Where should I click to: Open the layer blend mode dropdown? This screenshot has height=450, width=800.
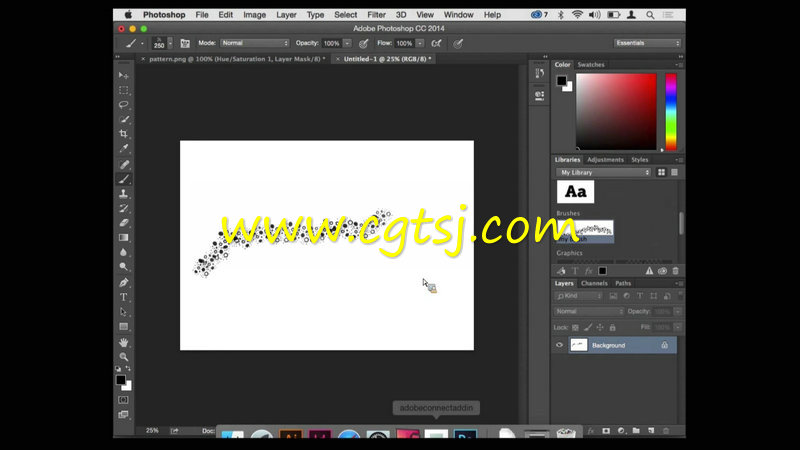pos(589,311)
